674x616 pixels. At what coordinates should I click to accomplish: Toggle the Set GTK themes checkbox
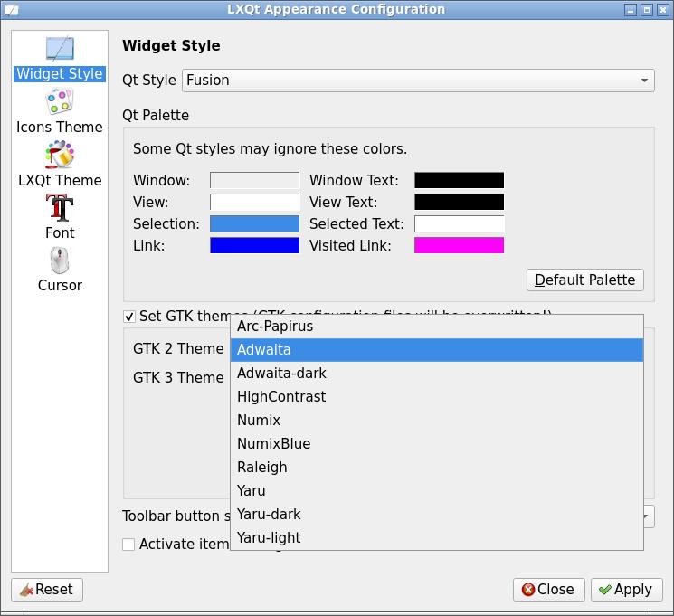click(129, 317)
